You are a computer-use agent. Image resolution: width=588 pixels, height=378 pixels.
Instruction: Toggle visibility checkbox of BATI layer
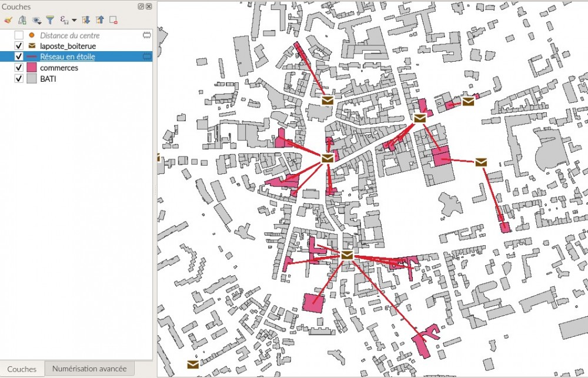pyautogui.click(x=19, y=78)
